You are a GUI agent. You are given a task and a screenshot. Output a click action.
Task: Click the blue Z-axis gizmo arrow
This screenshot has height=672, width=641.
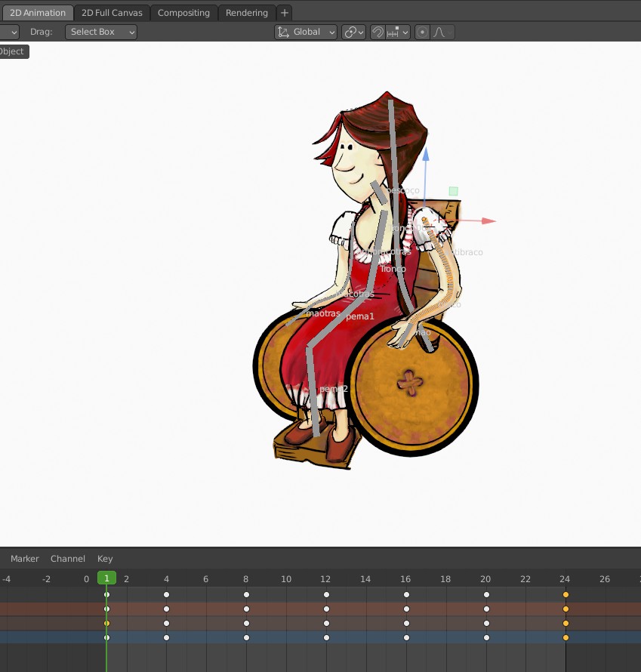pyautogui.click(x=426, y=154)
